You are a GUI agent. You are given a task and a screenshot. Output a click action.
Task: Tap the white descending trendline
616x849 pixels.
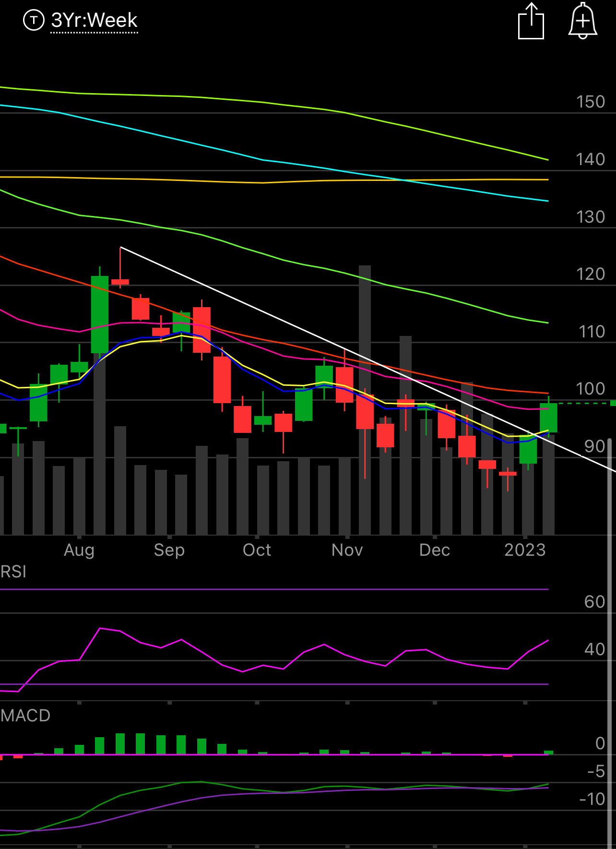(367, 359)
